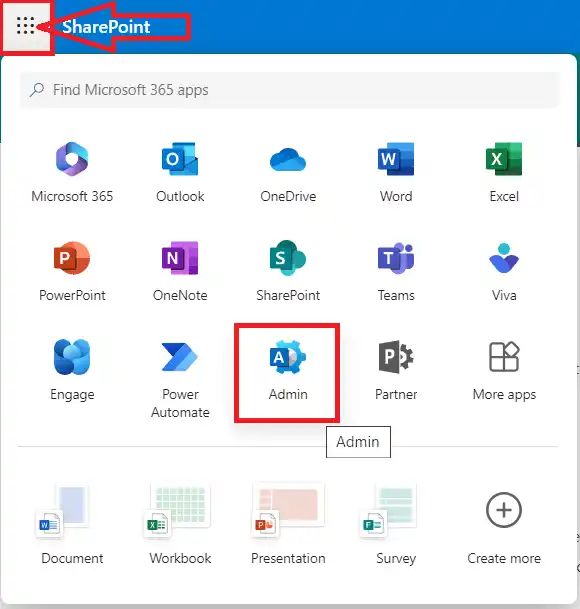Viewport: 580px width, 609px height.
Task: Open the Viva app
Action: (x=504, y=272)
